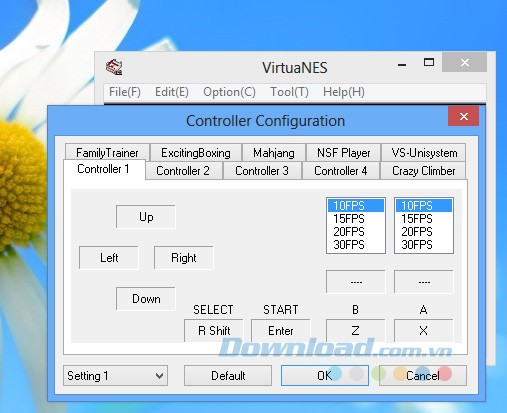Open the File(F) menu
Image resolution: width=507 pixels, height=413 pixels.
coord(125,92)
